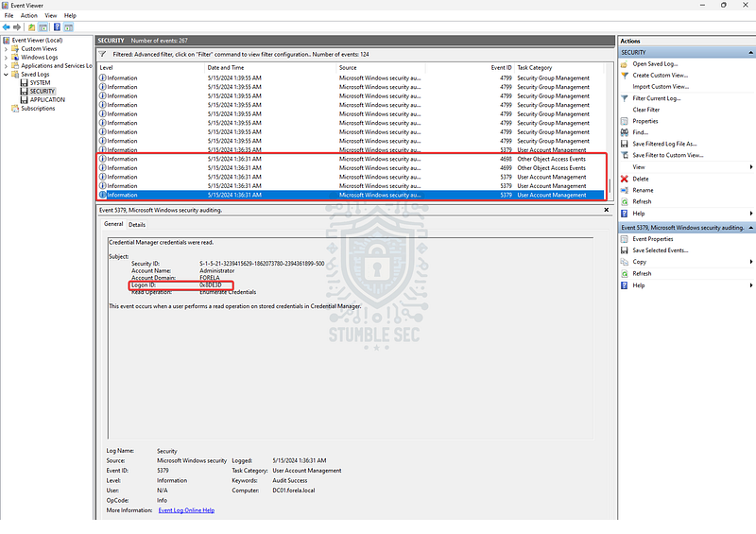Collapse the SECURITY actions section header
The height and width of the screenshot is (534, 756).
pos(750,52)
